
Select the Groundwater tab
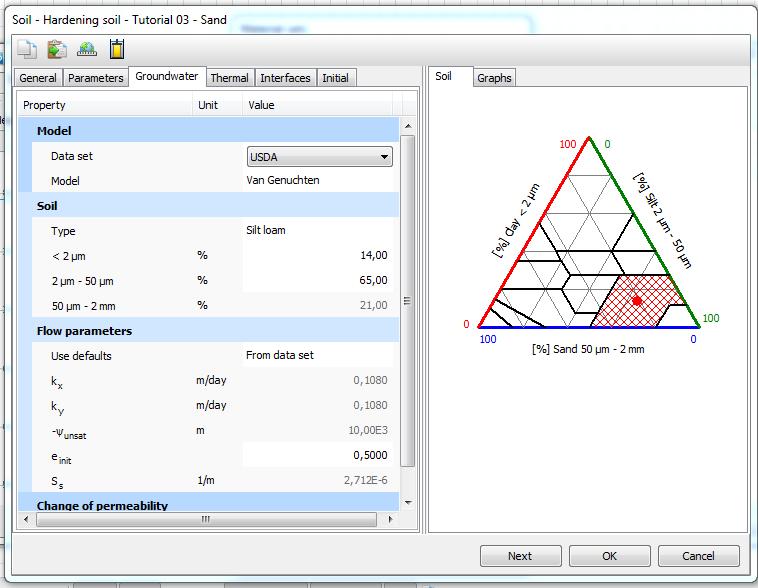(x=167, y=76)
